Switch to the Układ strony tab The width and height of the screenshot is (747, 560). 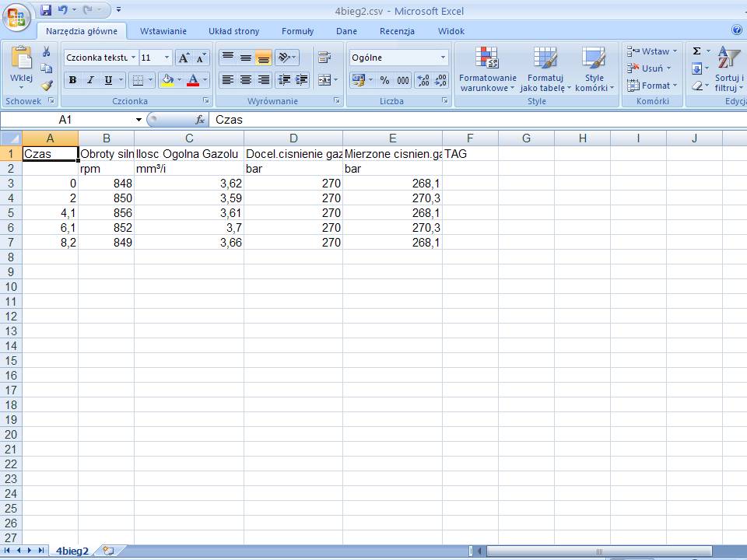234,31
